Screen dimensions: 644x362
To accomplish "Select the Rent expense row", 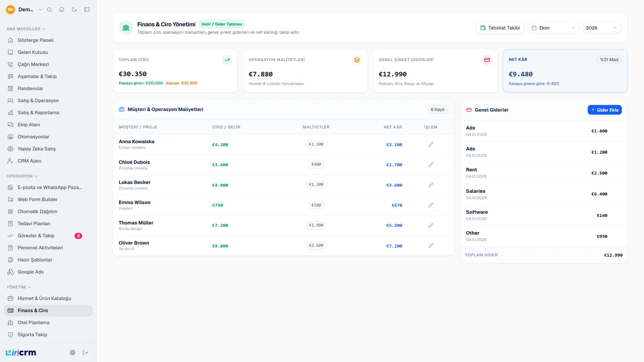I will coord(544,173).
